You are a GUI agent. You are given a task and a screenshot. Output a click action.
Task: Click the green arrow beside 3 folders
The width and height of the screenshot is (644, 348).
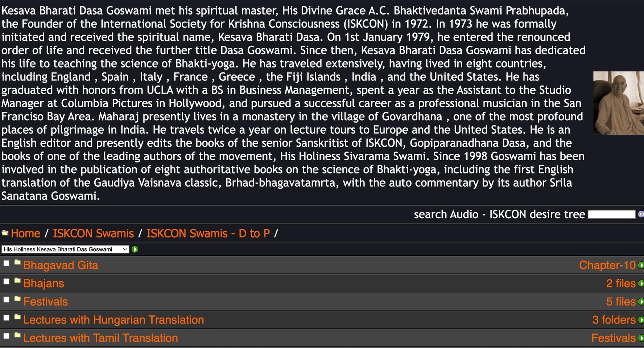click(x=641, y=320)
